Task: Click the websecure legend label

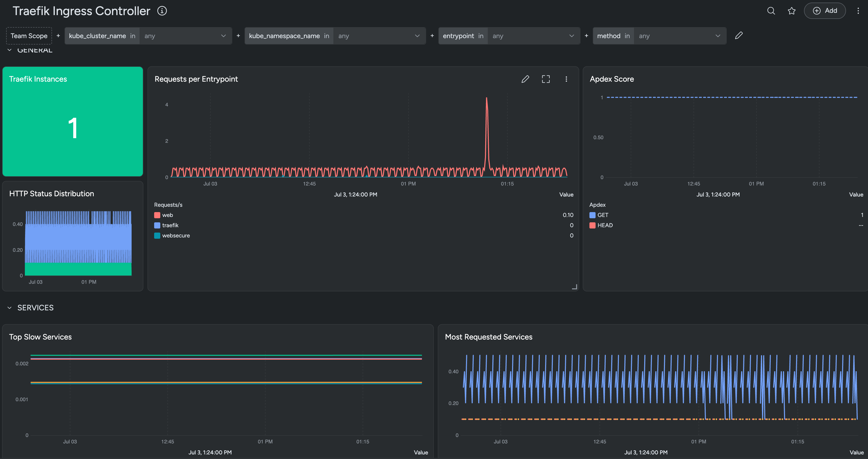Action: (176, 236)
